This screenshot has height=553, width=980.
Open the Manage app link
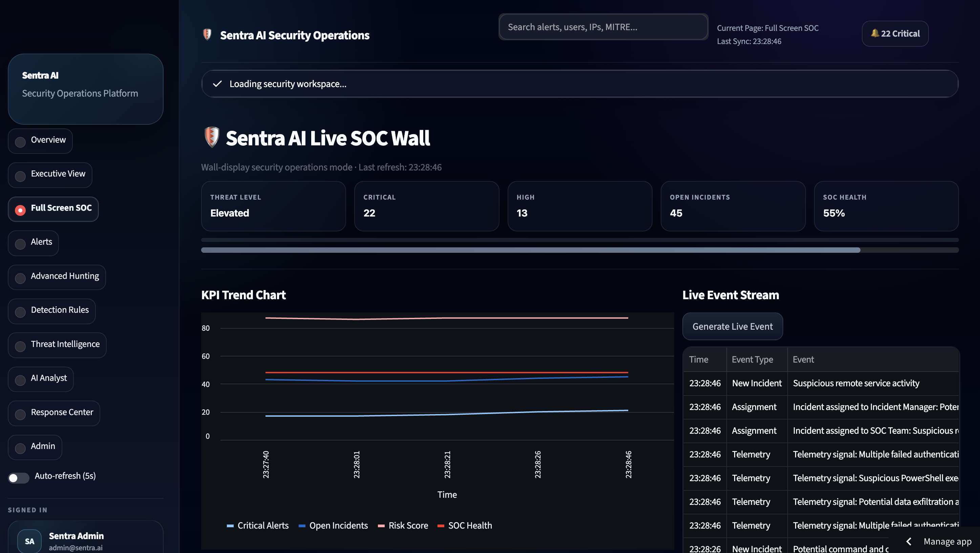(947, 541)
